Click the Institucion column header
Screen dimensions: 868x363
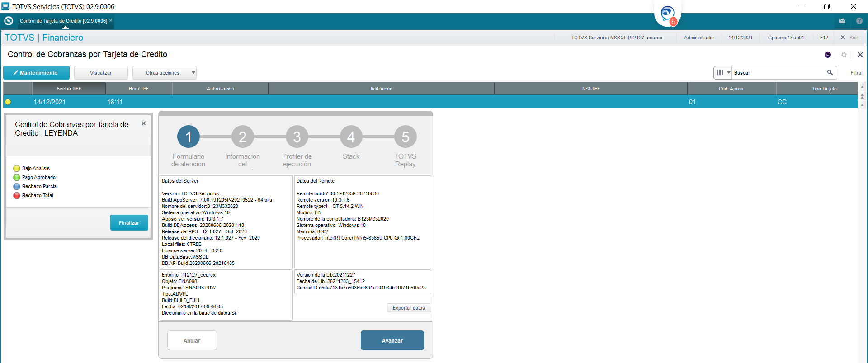381,89
